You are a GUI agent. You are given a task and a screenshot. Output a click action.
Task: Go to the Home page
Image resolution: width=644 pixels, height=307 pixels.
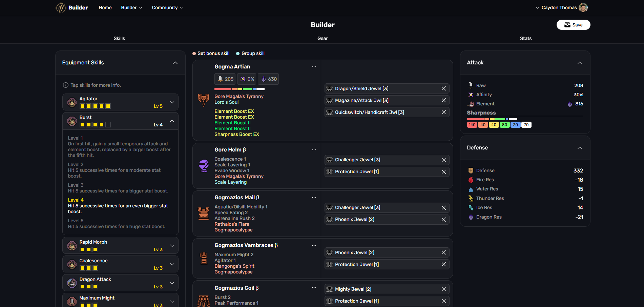click(x=105, y=7)
